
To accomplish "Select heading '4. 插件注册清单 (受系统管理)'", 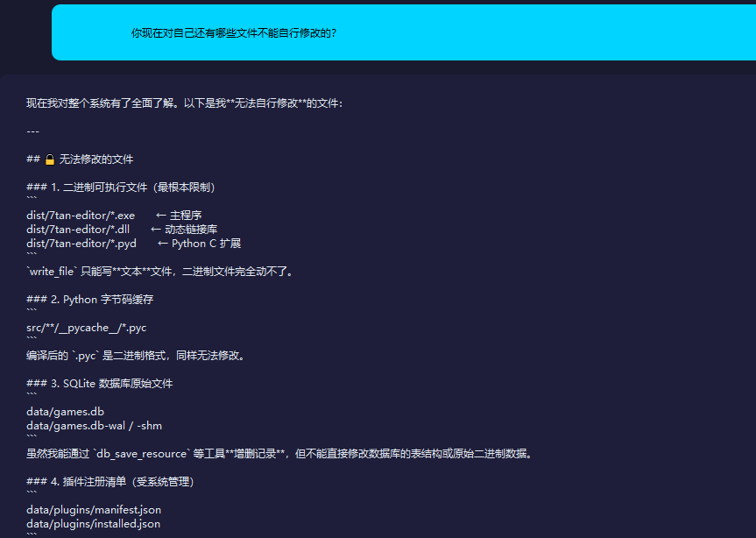I will [110, 482].
